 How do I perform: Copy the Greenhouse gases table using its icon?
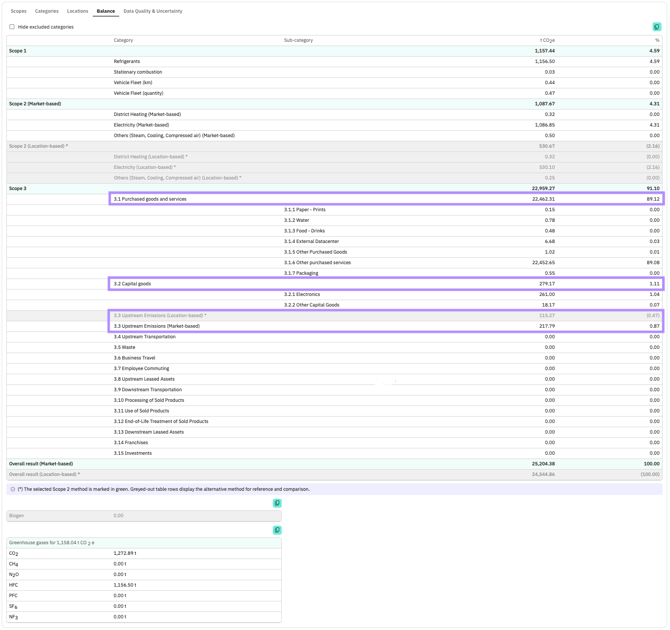(277, 530)
